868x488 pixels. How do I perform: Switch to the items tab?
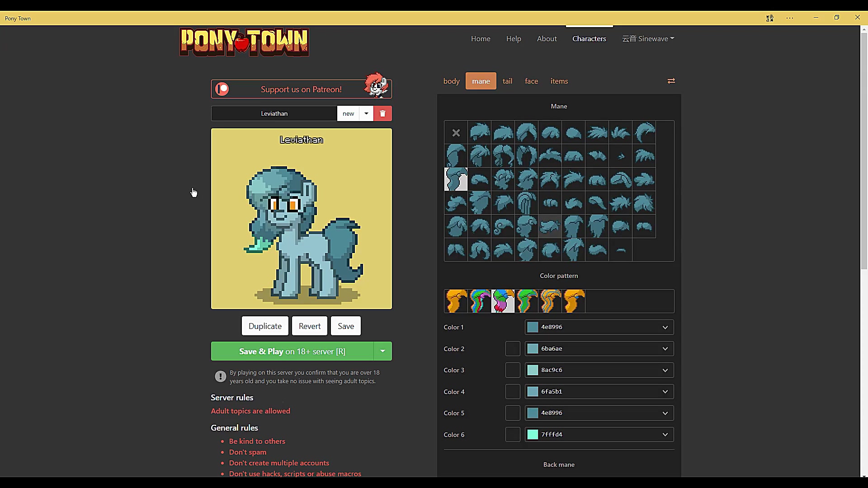coord(559,81)
